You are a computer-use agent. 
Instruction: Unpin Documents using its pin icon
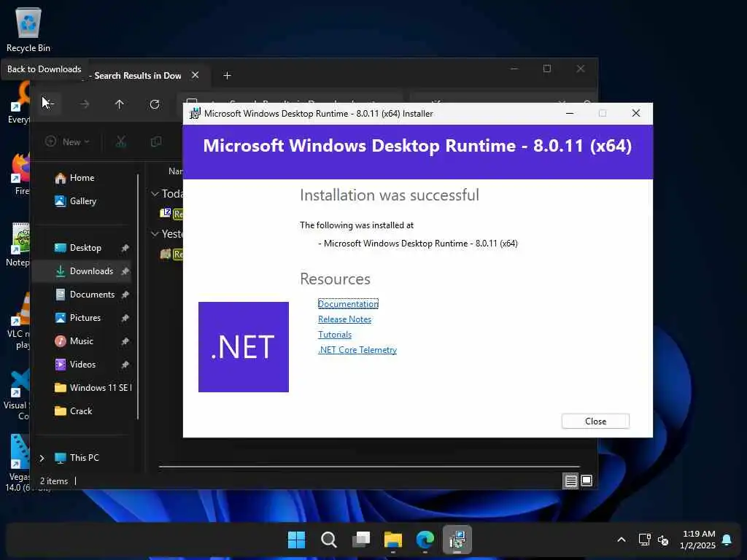[125, 295]
